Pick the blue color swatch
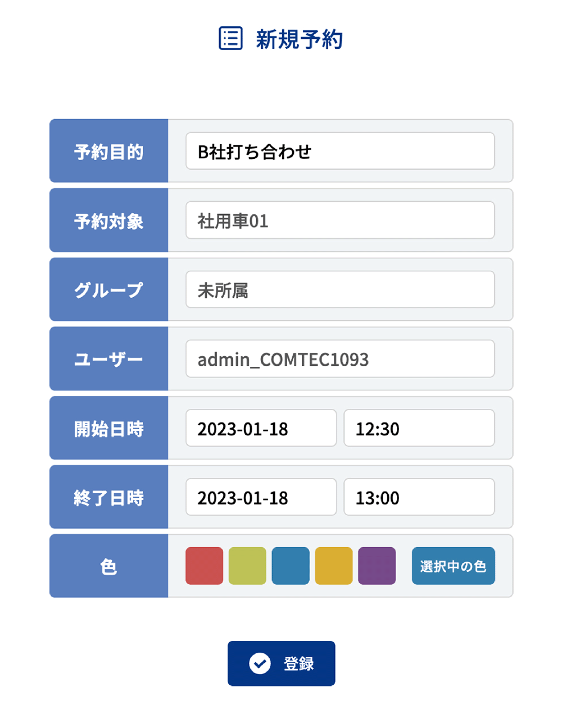This screenshot has height=728, width=562. click(x=291, y=566)
